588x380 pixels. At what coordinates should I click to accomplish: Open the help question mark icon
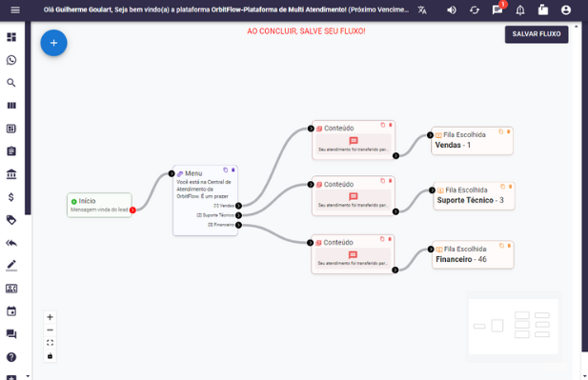tap(11, 357)
